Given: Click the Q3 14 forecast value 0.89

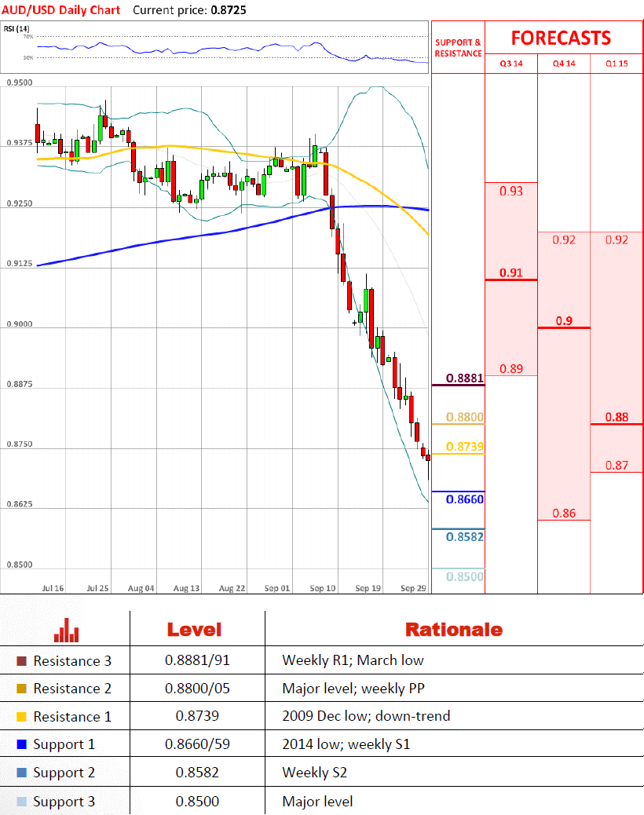Looking at the screenshot, I should tap(511, 369).
